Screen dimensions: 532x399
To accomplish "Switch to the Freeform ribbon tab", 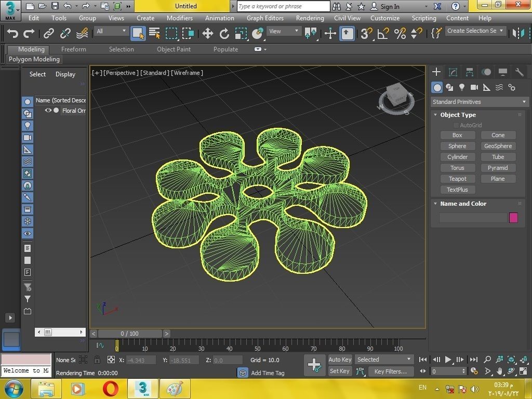I will point(74,49).
